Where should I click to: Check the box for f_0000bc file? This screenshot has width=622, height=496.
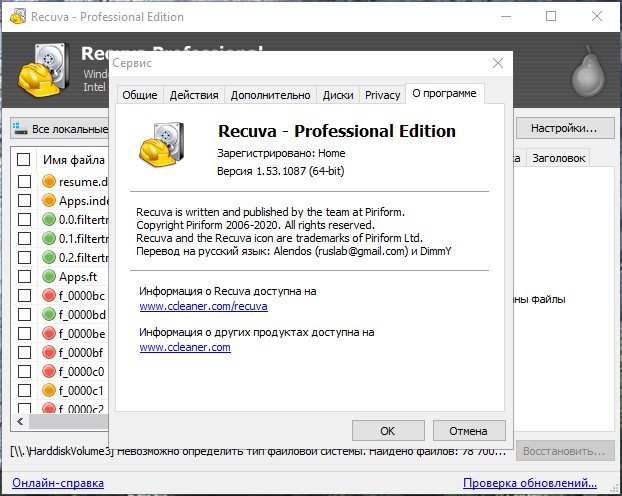25,296
